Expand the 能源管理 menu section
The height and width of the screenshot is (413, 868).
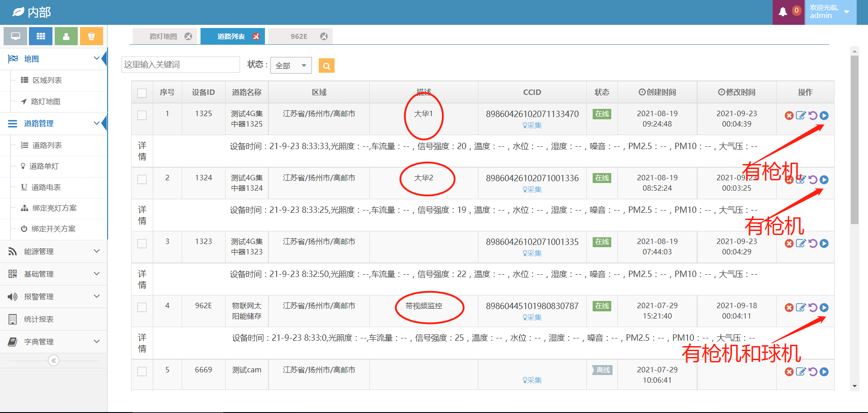pyautogui.click(x=53, y=251)
